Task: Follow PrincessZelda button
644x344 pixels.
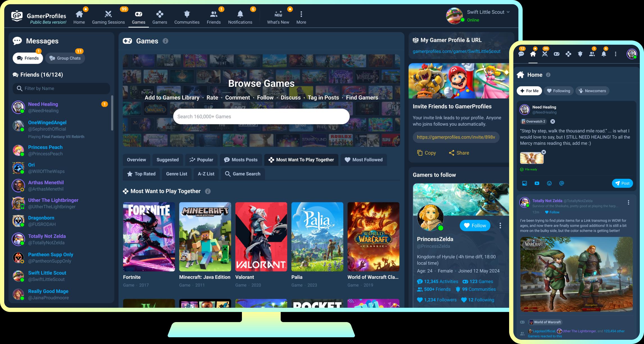Action: click(475, 225)
